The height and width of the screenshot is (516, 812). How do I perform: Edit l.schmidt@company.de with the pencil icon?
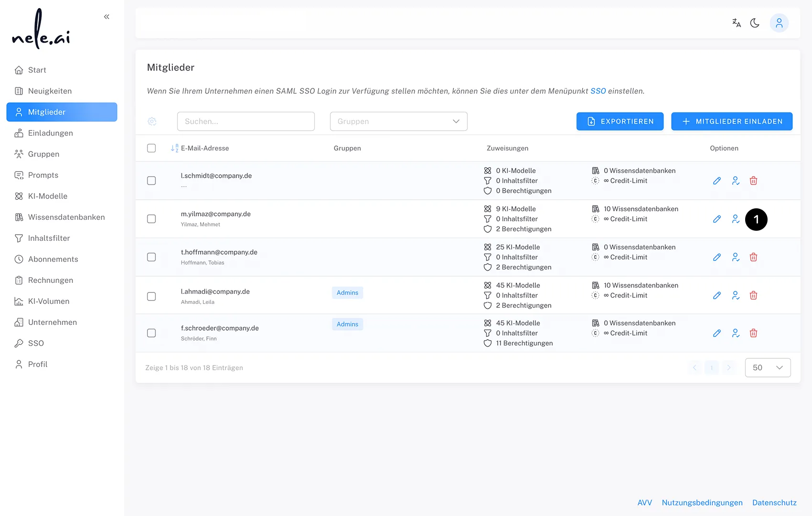click(717, 181)
